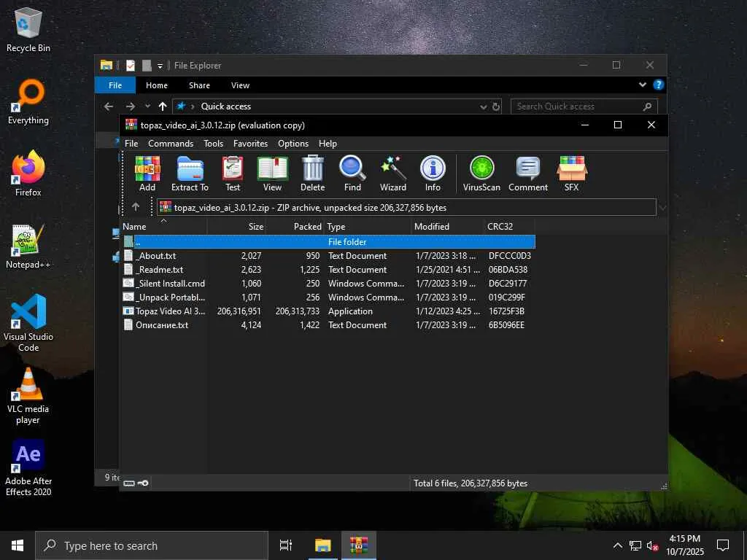The width and height of the screenshot is (747, 560).
Task: Select Topaz Video AI application file
Action: [x=328, y=311]
